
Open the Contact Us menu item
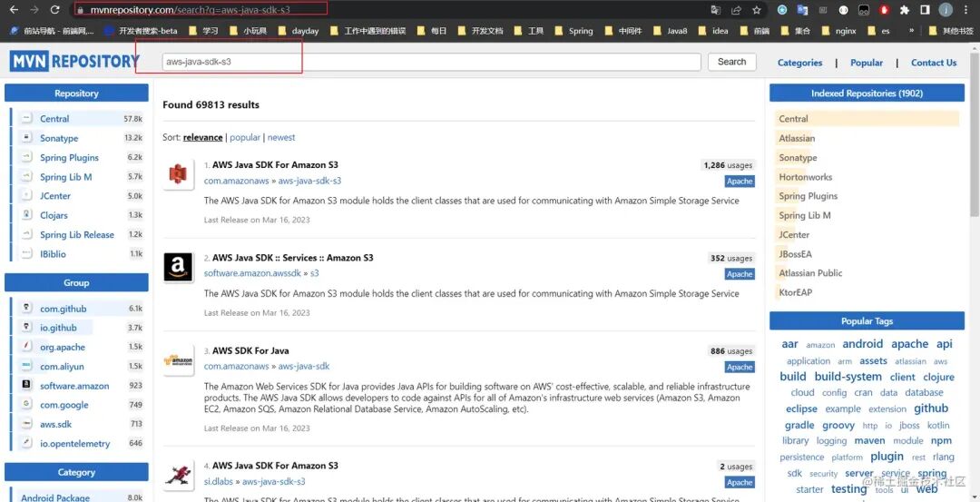pos(933,63)
